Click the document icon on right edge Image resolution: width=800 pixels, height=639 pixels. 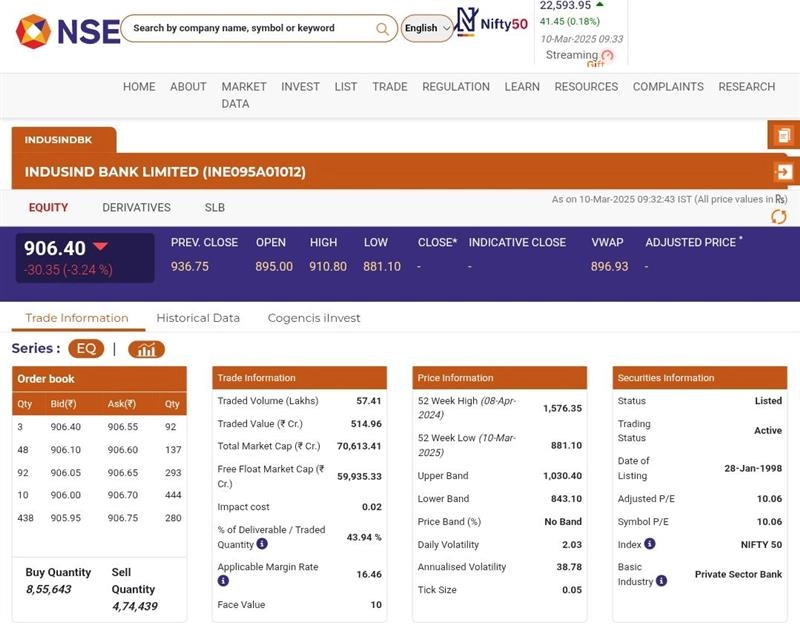click(783, 135)
